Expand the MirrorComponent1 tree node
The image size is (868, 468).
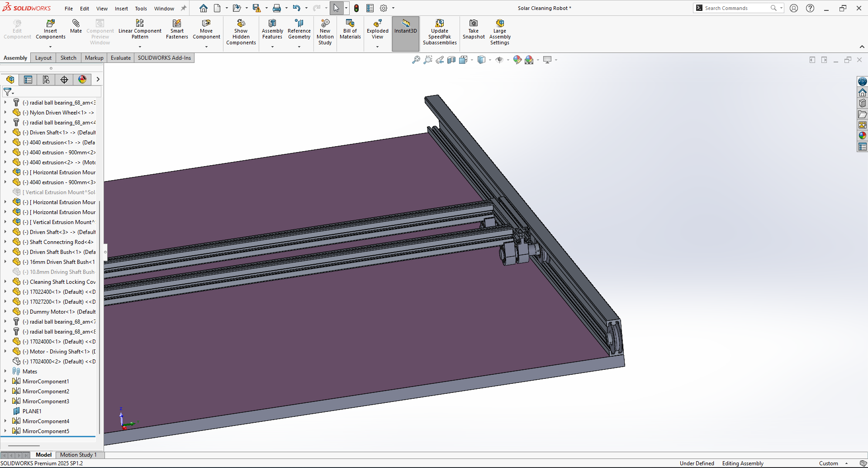[5, 381]
